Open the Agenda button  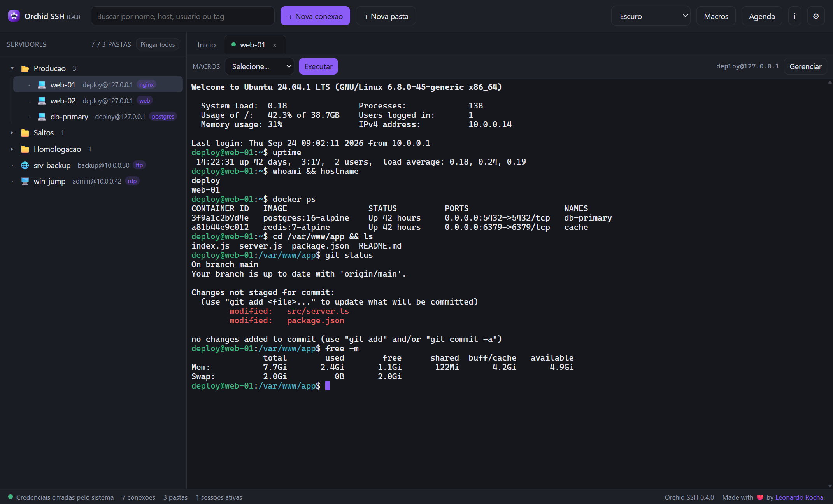(x=762, y=16)
